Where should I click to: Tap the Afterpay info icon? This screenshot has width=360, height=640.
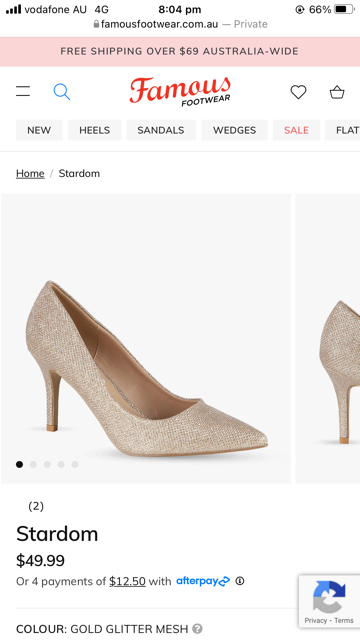pos(240,580)
